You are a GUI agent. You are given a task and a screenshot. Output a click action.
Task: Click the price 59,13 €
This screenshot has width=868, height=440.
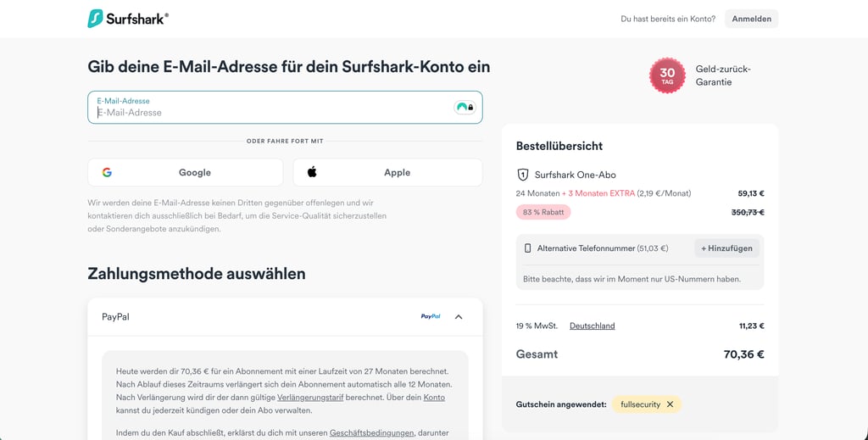(x=751, y=193)
